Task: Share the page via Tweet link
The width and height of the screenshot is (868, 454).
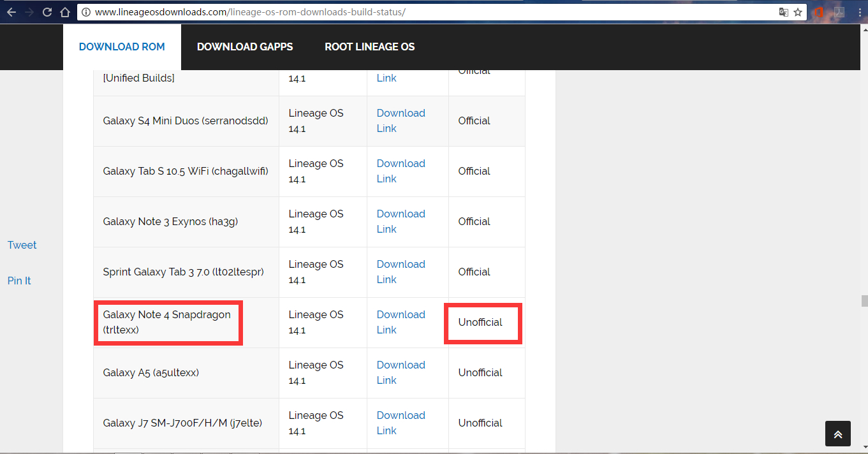Action: pos(22,245)
